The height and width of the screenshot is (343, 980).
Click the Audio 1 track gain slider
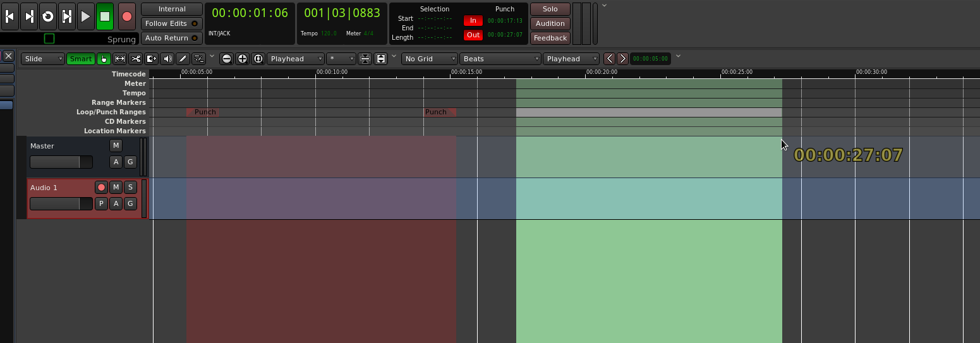pyautogui.click(x=61, y=203)
